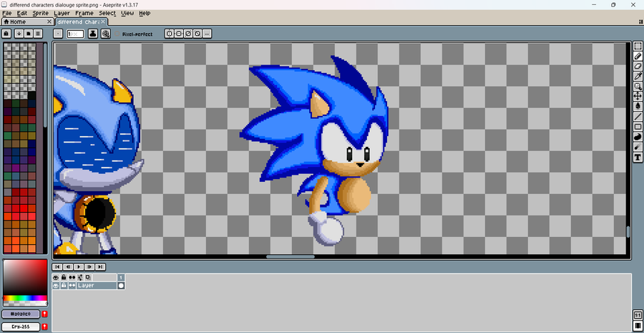This screenshot has height=333, width=644.
Task: Open the Layer menu
Action: click(x=62, y=13)
